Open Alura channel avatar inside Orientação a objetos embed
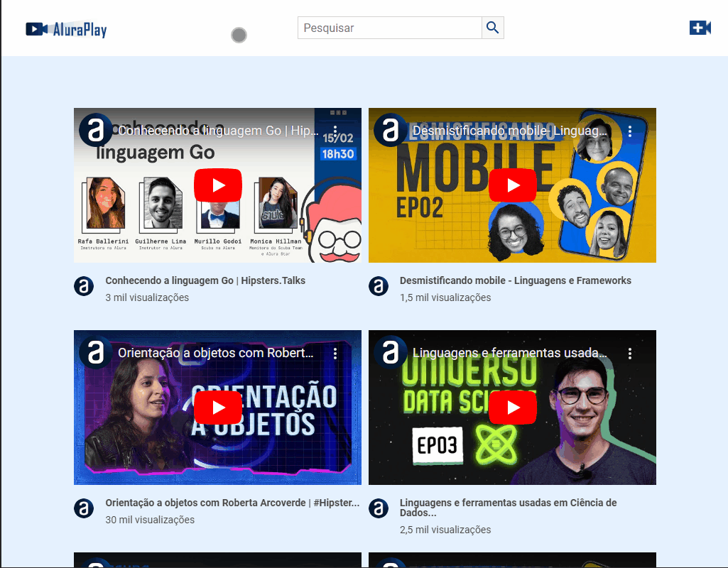728x568 pixels. click(96, 352)
